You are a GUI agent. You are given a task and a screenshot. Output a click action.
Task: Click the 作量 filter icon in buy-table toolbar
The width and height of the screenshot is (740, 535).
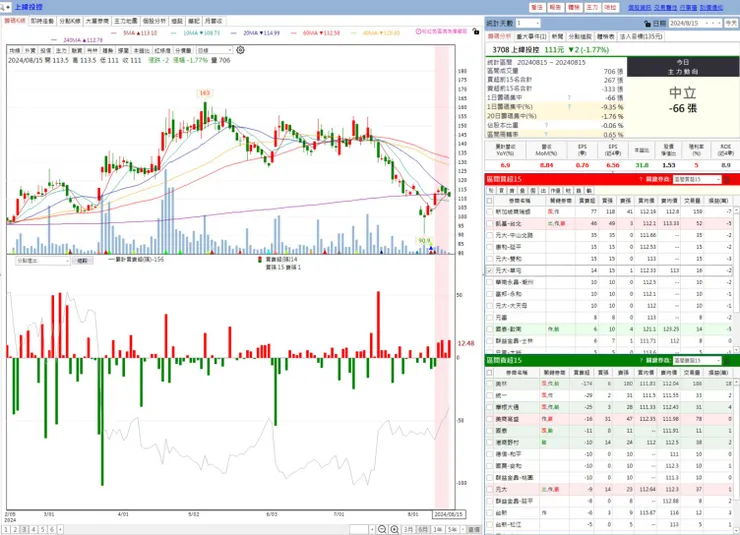click(x=555, y=191)
